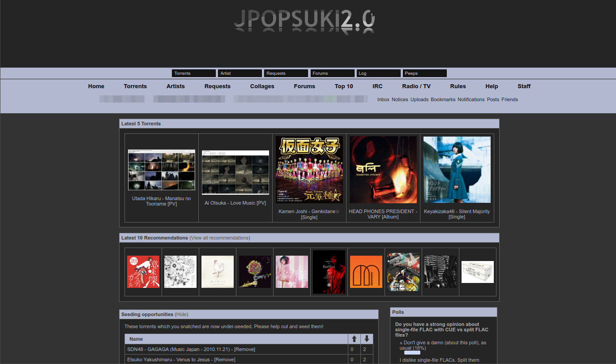
Task: Click View all recommendations link
Action: point(220,238)
